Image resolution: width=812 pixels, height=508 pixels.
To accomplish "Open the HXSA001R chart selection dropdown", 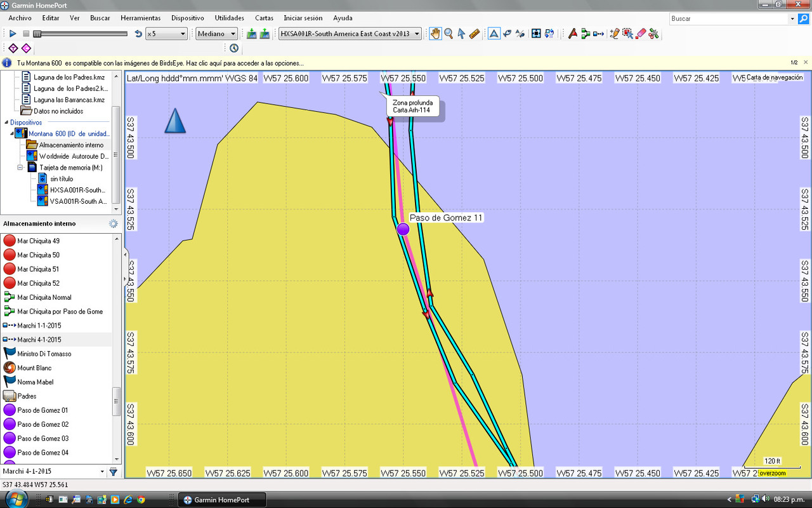I will coord(350,34).
